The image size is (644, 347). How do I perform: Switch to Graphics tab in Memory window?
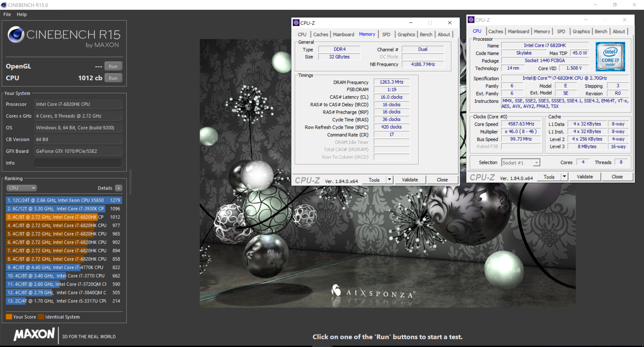[x=406, y=34]
